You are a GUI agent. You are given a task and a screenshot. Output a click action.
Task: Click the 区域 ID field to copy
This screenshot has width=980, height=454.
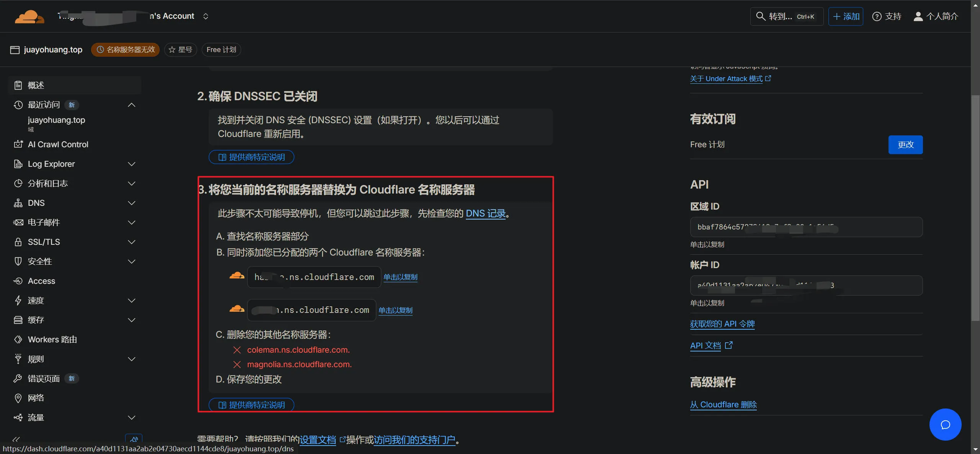click(x=806, y=227)
